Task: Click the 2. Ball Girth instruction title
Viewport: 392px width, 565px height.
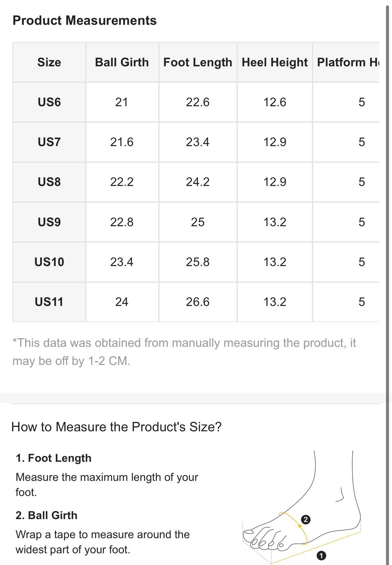Action: (47, 515)
